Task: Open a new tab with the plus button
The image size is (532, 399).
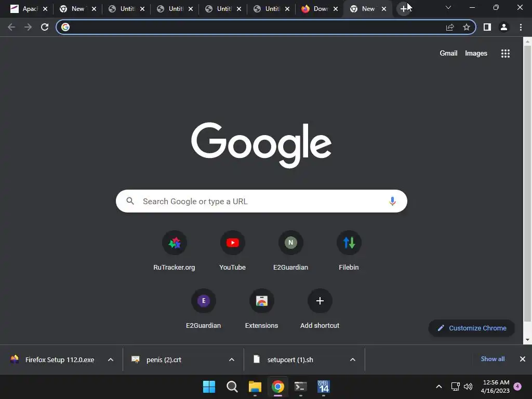Action: coord(404,9)
